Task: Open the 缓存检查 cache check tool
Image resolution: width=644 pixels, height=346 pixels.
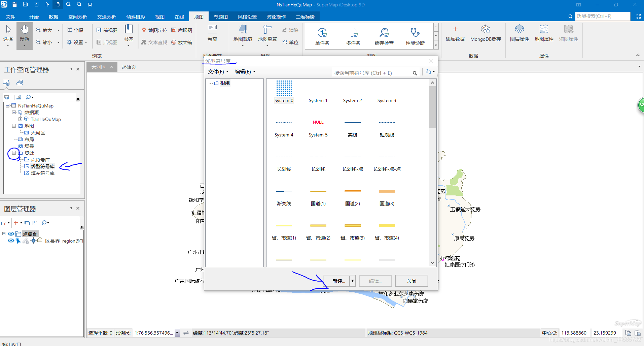Action: click(x=384, y=36)
